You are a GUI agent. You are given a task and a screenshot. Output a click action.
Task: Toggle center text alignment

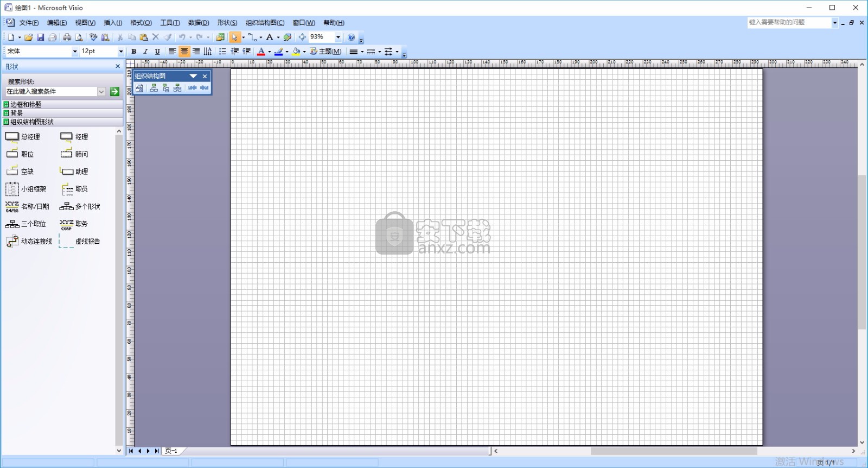tap(184, 52)
